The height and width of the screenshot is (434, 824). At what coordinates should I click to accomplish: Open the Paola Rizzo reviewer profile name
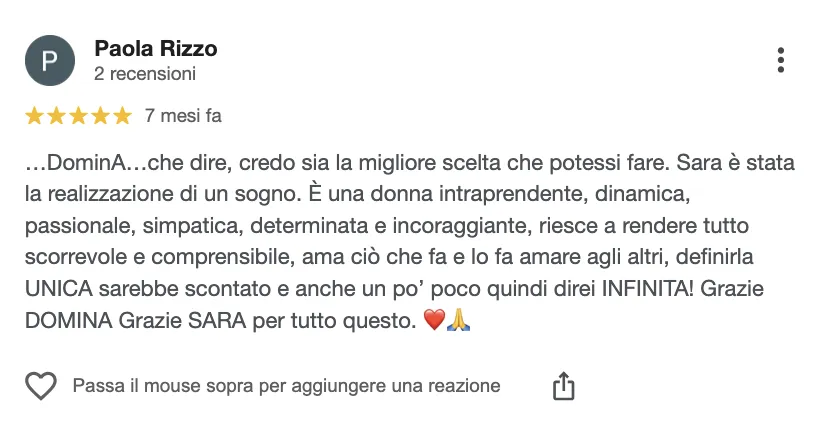[x=155, y=48]
